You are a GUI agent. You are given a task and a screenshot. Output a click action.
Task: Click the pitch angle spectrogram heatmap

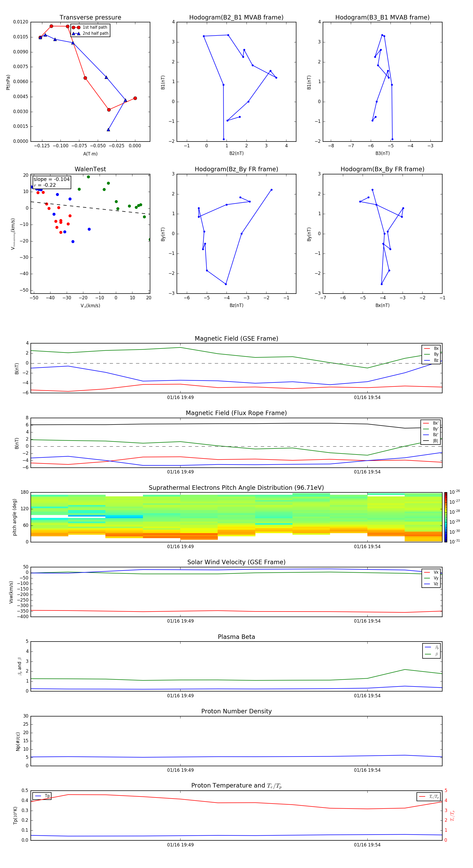236,517
